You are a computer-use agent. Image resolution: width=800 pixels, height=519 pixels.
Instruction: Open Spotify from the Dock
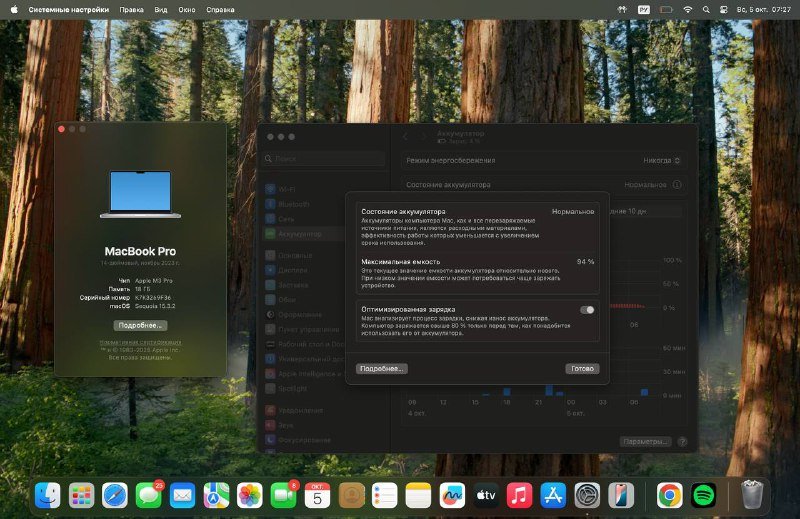[x=703, y=494]
